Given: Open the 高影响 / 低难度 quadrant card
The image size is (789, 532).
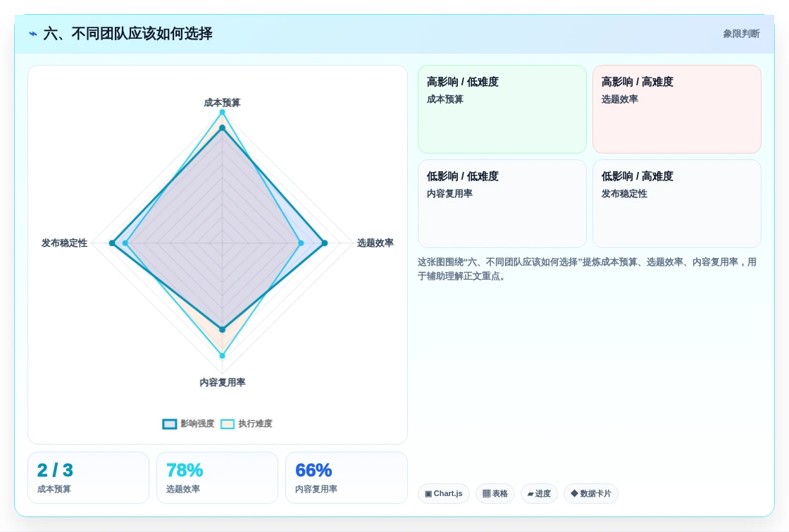Looking at the screenshot, I should pos(502,109).
